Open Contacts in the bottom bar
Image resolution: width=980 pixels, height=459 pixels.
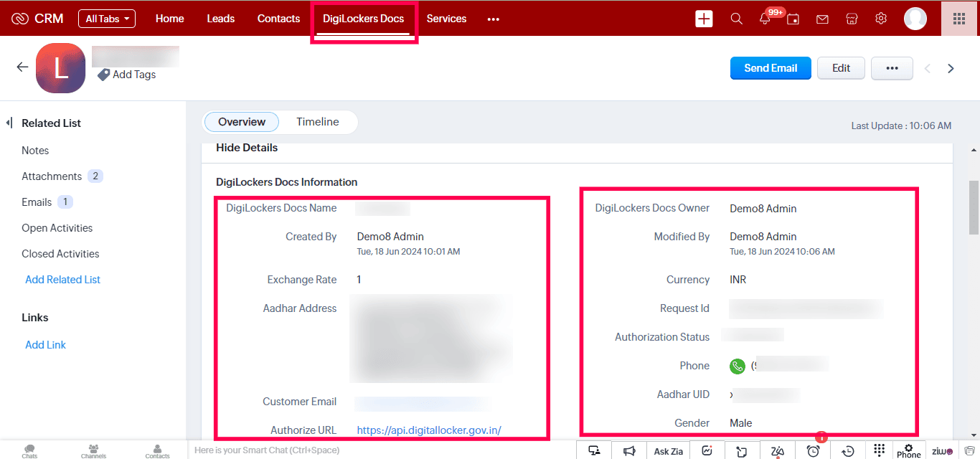(157, 450)
